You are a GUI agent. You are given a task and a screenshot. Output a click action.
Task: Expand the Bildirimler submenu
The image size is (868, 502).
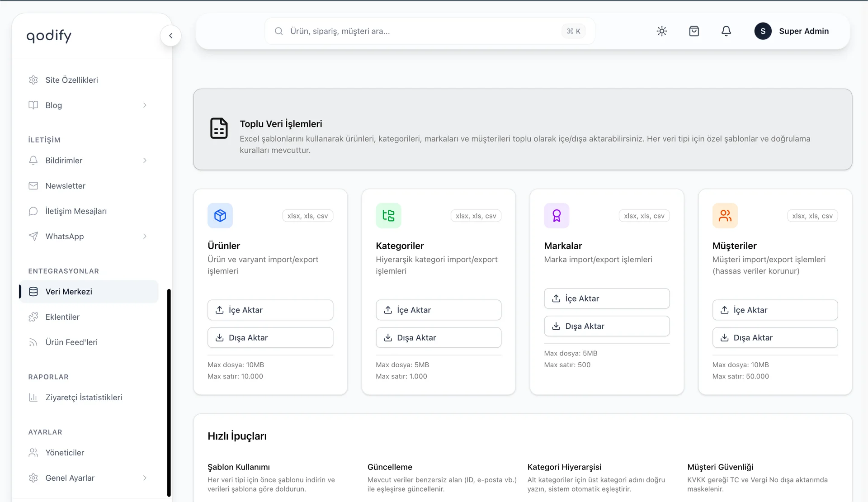point(145,161)
